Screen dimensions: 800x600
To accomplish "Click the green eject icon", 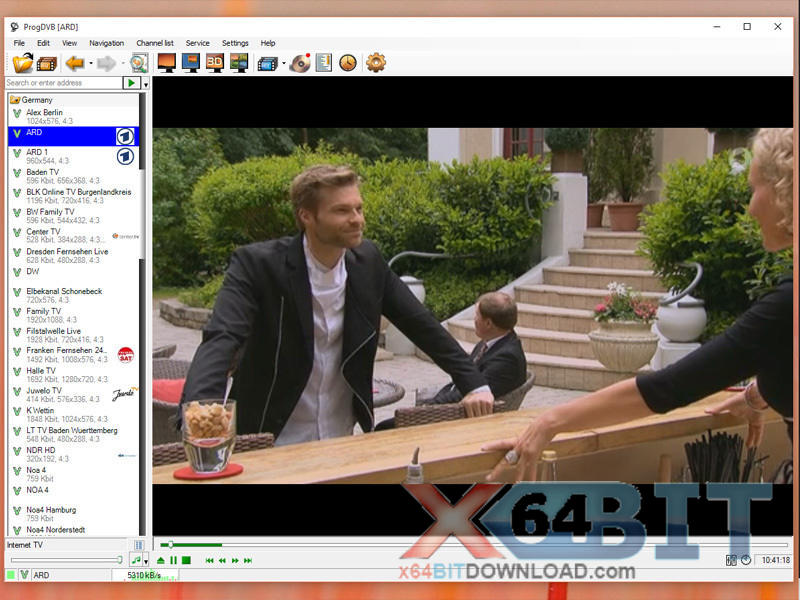I will click(161, 560).
